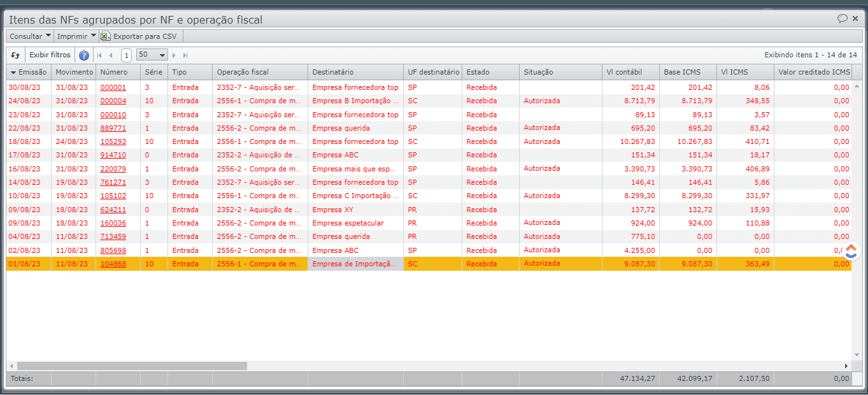Open the comment speech bubble icon
Screen dimensions: 868x395
(x=842, y=19)
